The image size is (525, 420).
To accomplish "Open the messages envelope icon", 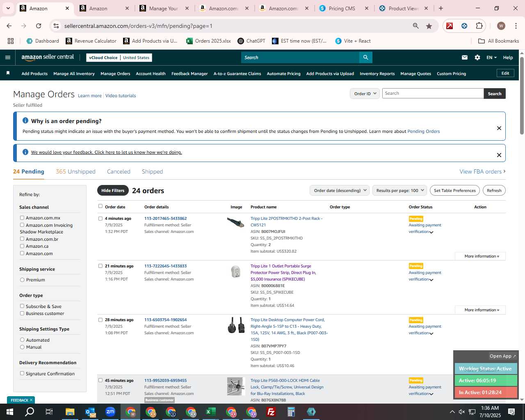I will pos(465,57).
